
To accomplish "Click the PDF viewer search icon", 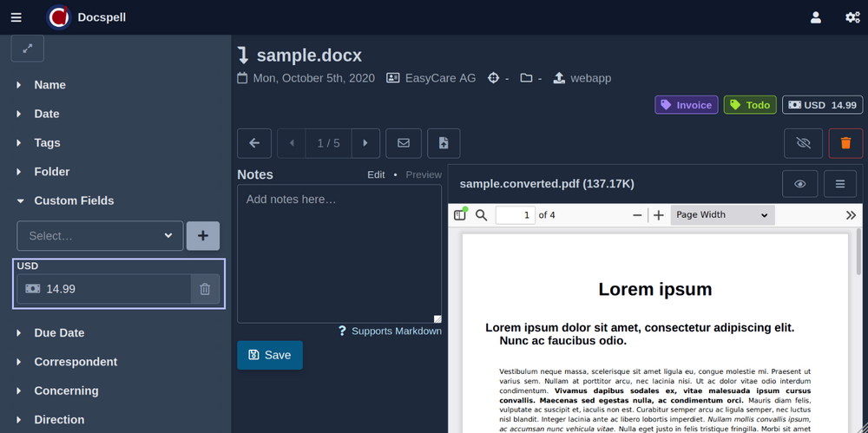I will pyautogui.click(x=482, y=215).
